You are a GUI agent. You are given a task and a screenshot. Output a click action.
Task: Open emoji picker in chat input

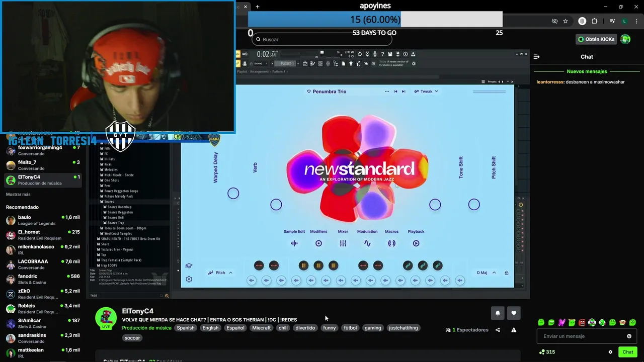pyautogui.click(x=629, y=336)
